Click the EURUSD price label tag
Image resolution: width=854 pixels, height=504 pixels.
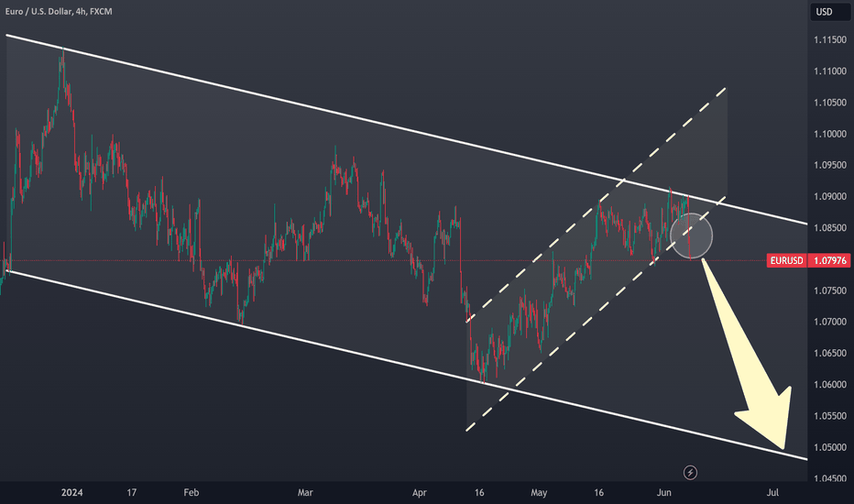coord(786,260)
